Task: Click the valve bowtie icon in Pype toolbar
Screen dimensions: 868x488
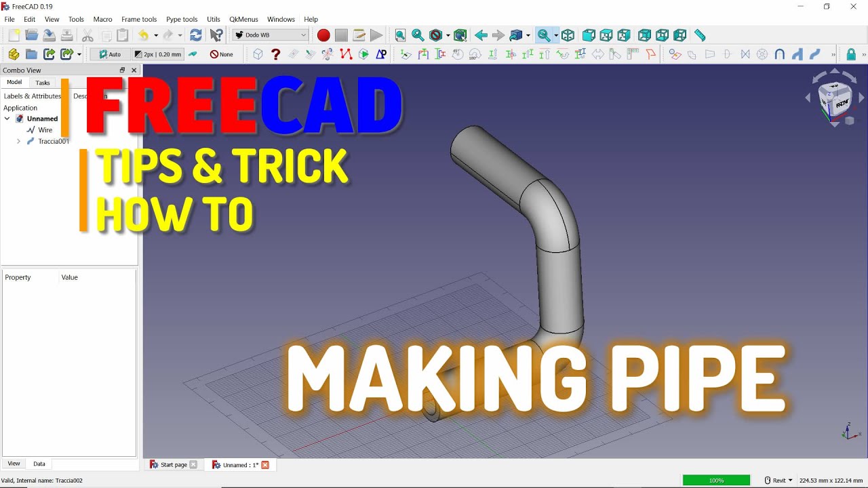Action: pos(745,54)
